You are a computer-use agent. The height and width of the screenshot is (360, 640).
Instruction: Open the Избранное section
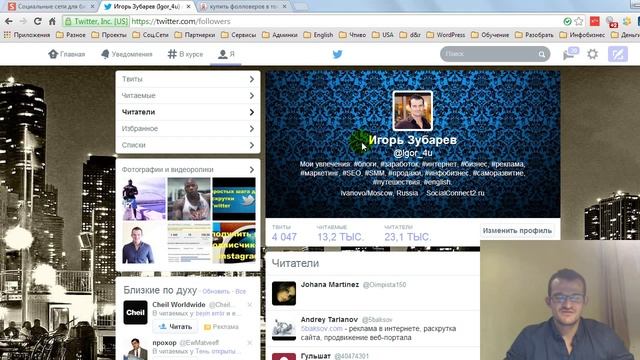pyautogui.click(x=188, y=129)
